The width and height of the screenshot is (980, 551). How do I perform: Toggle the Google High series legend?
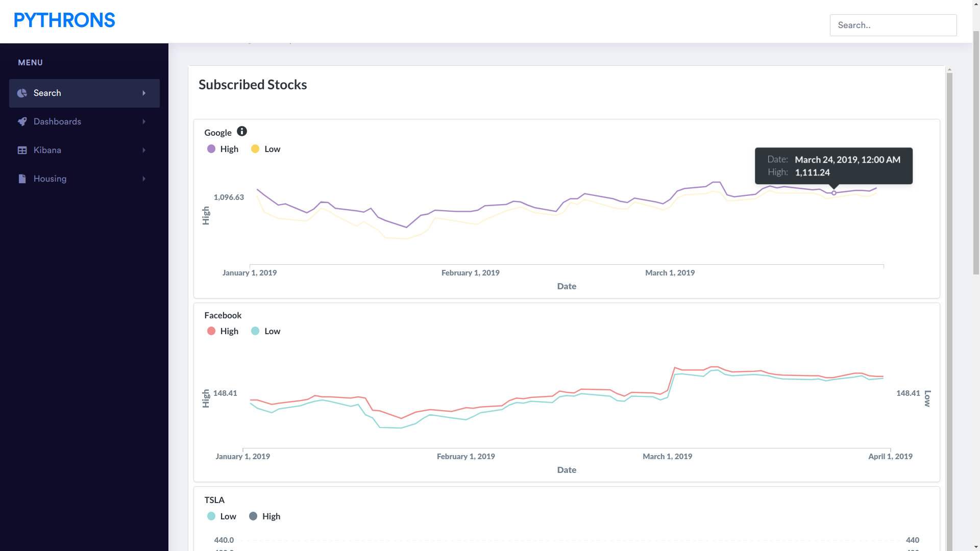click(223, 149)
